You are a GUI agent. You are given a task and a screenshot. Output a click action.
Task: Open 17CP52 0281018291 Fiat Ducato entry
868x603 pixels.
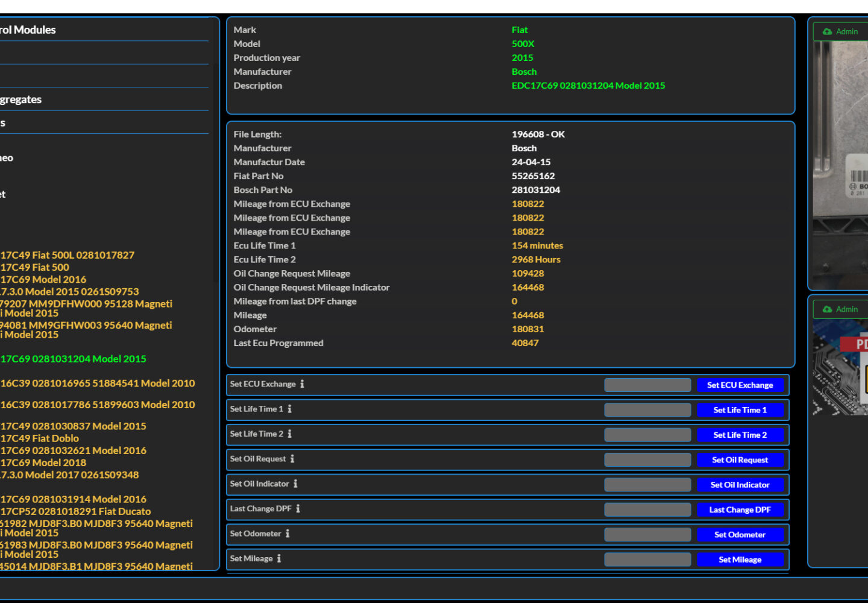76,511
